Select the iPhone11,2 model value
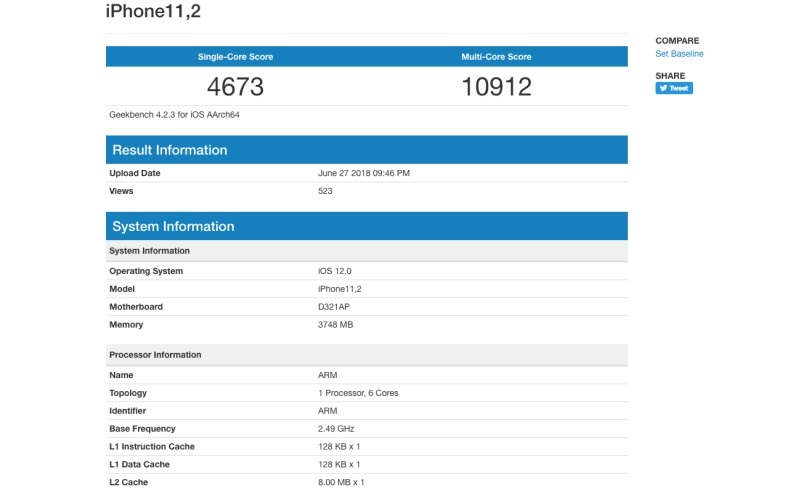 [339, 289]
